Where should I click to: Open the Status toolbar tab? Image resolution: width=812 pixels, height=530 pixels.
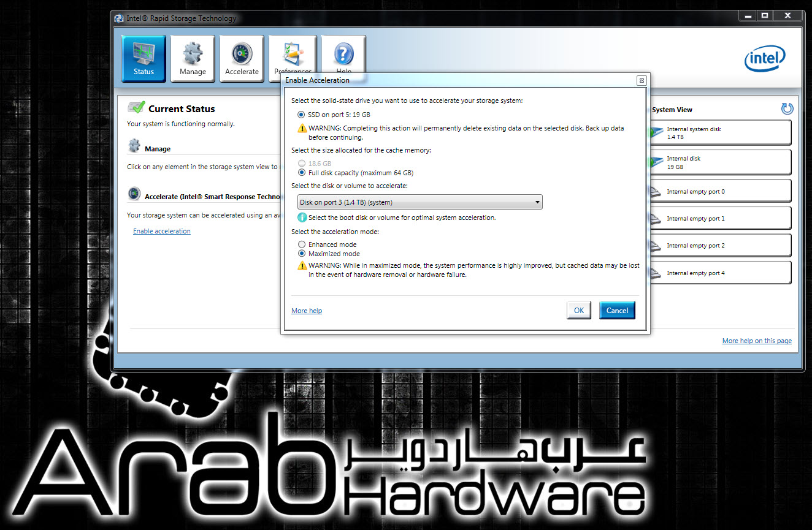[x=144, y=58]
